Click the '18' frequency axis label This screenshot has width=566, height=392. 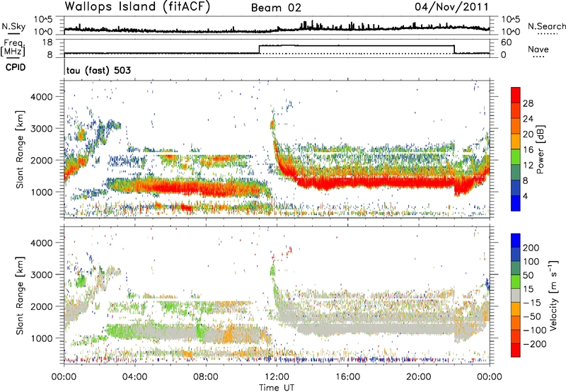(x=48, y=42)
